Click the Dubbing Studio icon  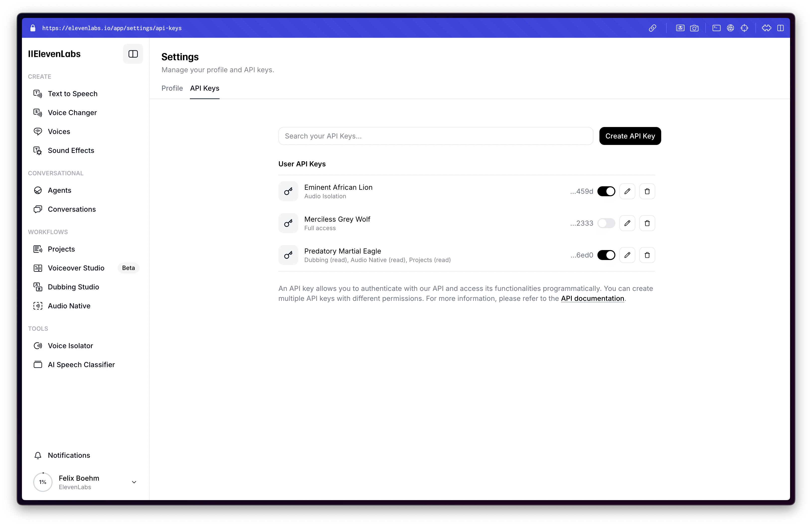tap(38, 286)
